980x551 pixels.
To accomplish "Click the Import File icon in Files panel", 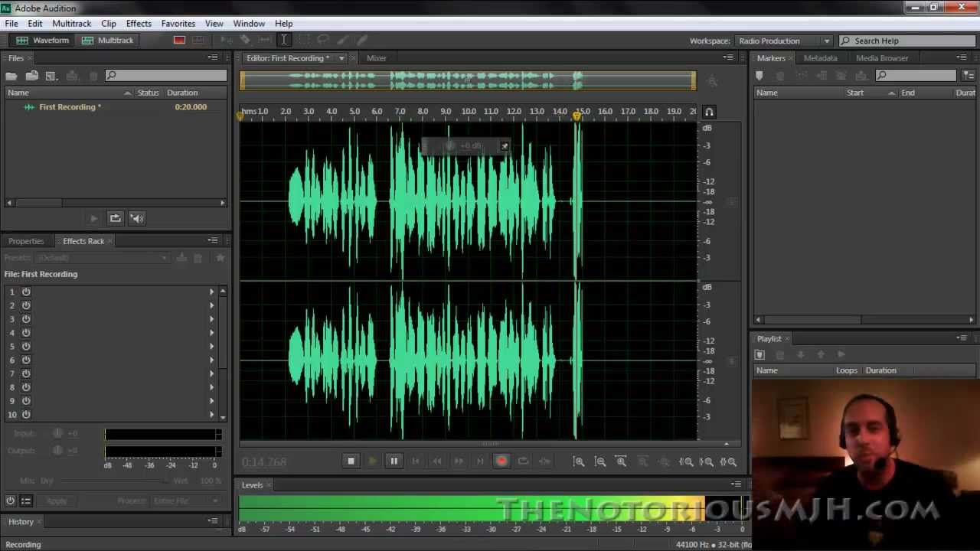I will 31,76.
